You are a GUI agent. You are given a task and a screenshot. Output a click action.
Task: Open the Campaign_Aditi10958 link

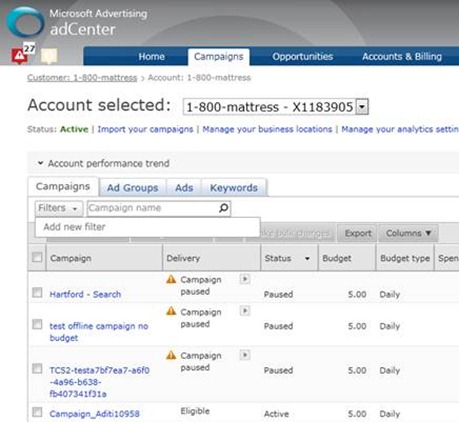95,414
